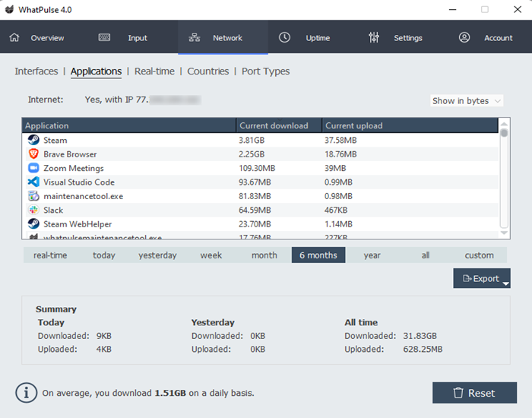Screen dimensions: 532x418
Task: Open the Account tab label
Action: click(x=498, y=38)
